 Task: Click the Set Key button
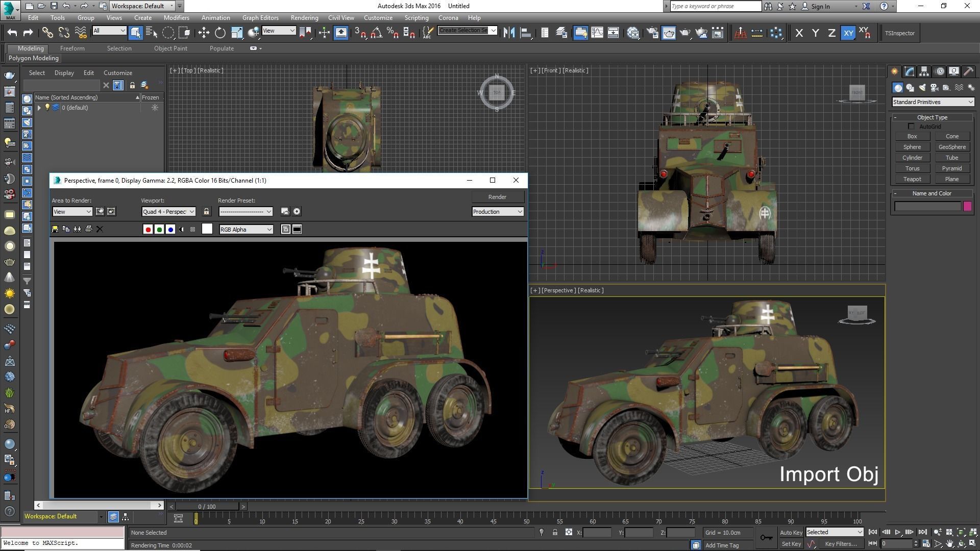pyautogui.click(x=791, y=544)
